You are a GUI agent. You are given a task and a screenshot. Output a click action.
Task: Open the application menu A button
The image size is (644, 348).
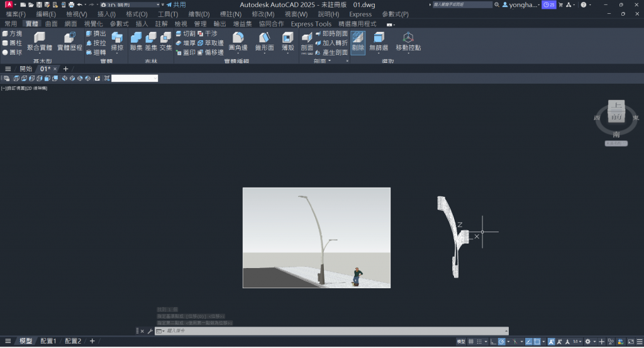click(9, 5)
